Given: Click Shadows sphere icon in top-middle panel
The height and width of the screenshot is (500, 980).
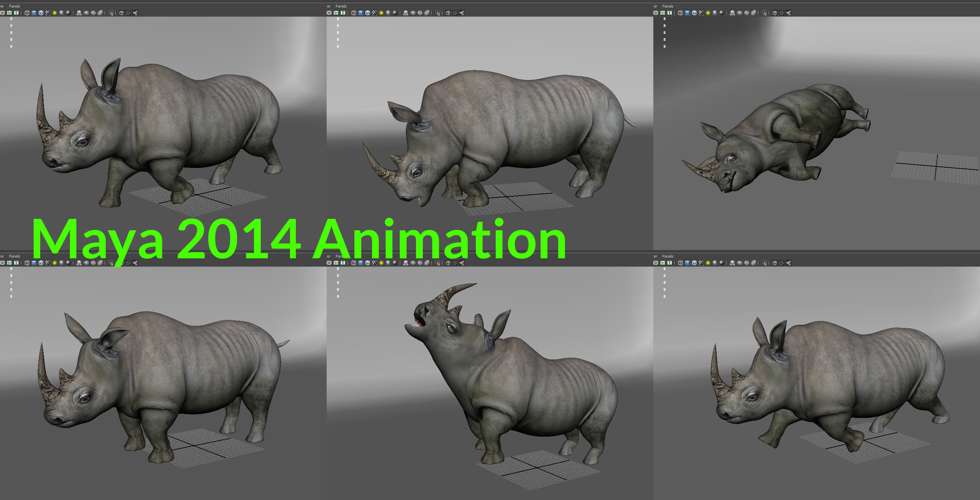Looking at the screenshot, I should click(x=388, y=13).
